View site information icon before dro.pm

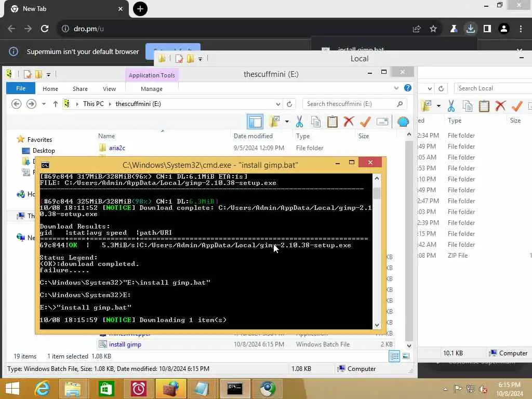65,29
